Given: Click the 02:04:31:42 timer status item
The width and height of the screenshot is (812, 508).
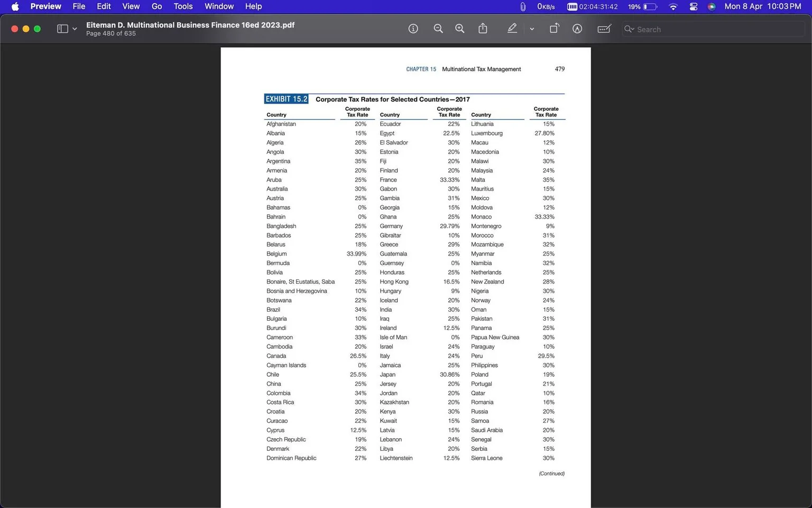Looking at the screenshot, I should 593,6.
